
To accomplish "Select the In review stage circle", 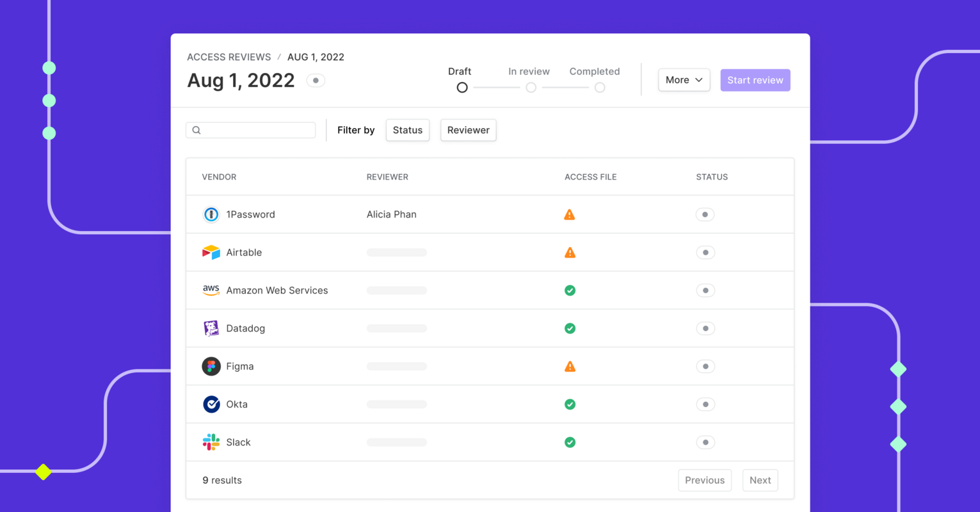I will (x=531, y=88).
